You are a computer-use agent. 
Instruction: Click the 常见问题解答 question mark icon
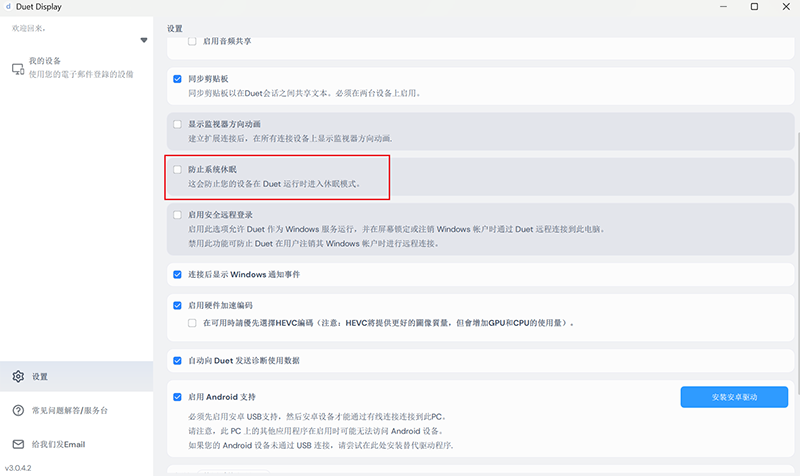(18, 410)
